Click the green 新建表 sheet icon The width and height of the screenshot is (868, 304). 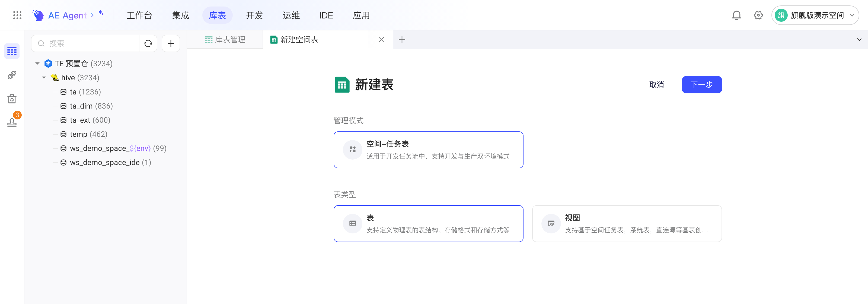(x=342, y=85)
